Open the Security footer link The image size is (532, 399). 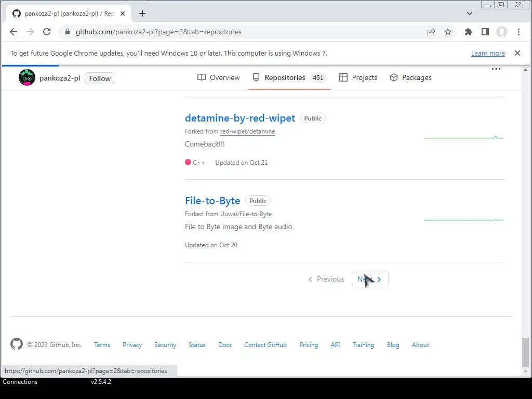165,345
